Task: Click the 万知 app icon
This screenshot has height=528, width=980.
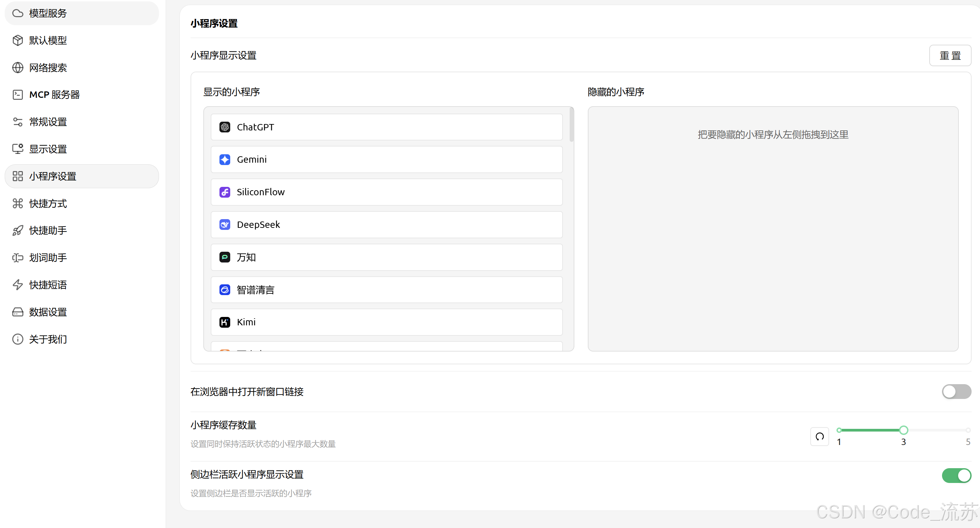Action: pos(225,257)
